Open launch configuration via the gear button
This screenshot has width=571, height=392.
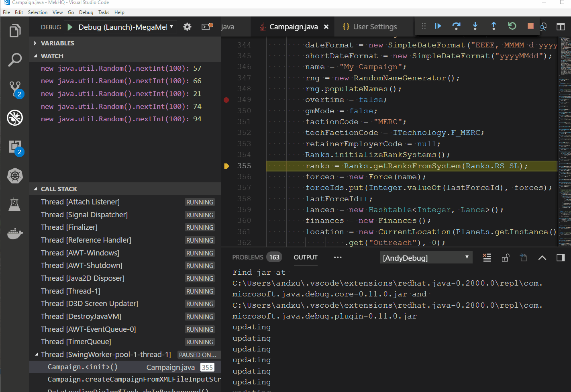click(188, 26)
